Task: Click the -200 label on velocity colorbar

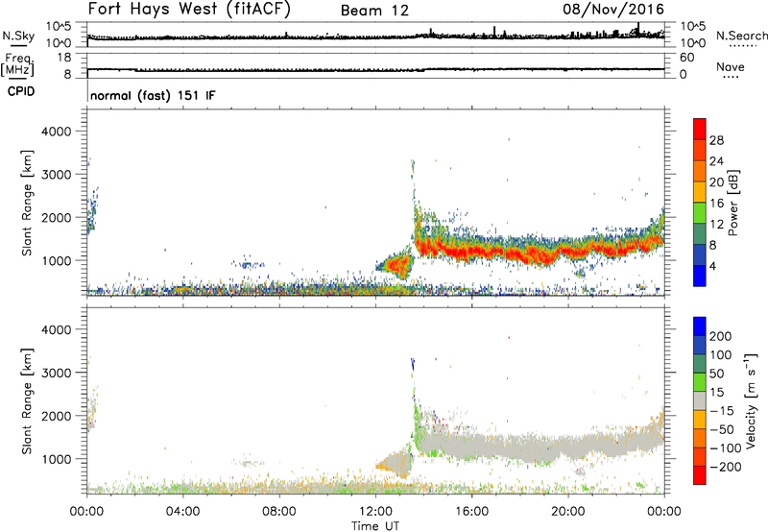Action: tap(726, 467)
